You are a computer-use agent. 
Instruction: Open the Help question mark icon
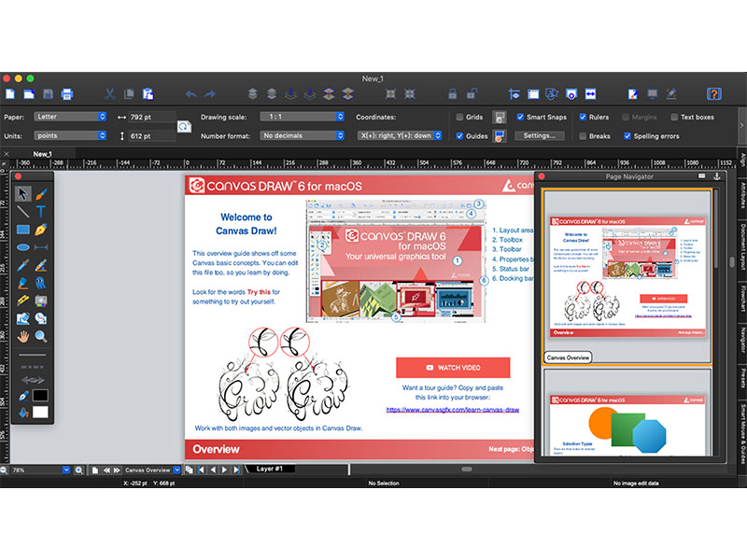713,94
